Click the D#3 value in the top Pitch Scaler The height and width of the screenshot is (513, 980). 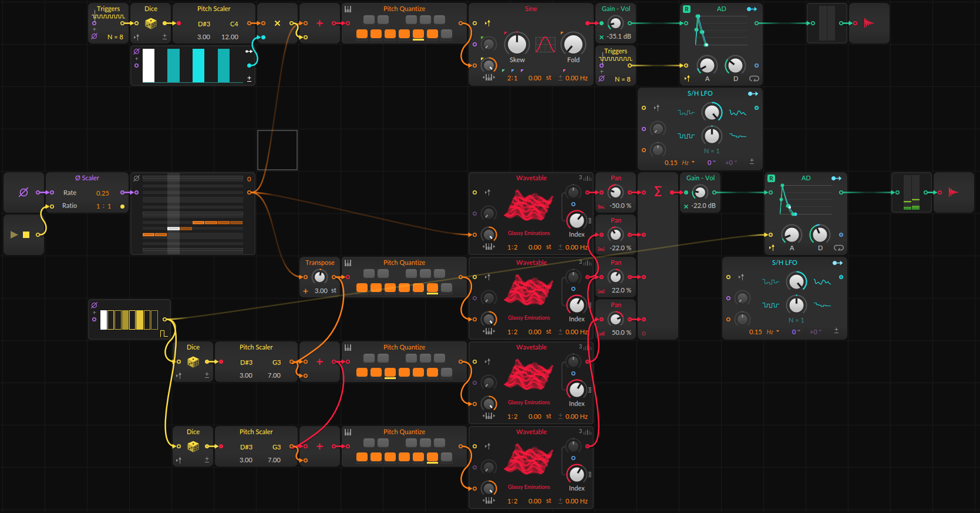pos(204,24)
